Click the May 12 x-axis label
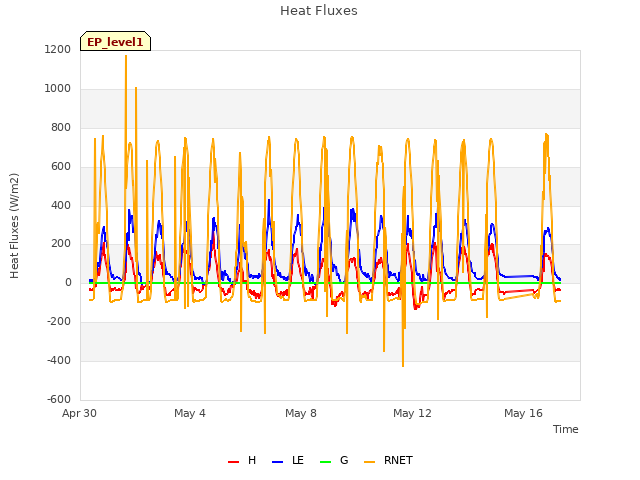The width and height of the screenshot is (640, 480). pos(412,413)
